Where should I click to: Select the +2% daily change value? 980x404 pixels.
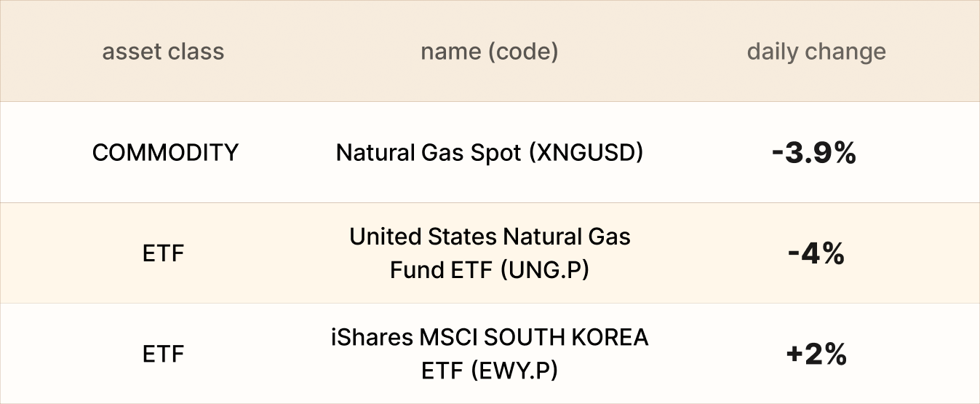point(816,355)
